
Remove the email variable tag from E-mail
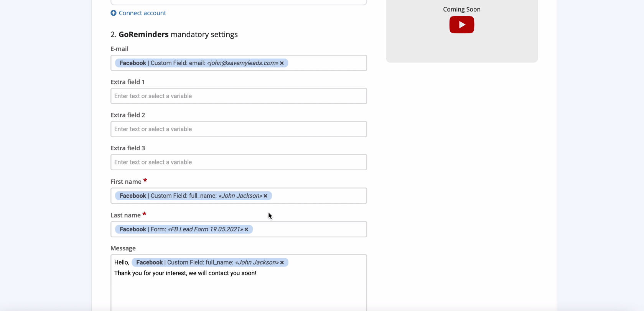pos(282,63)
